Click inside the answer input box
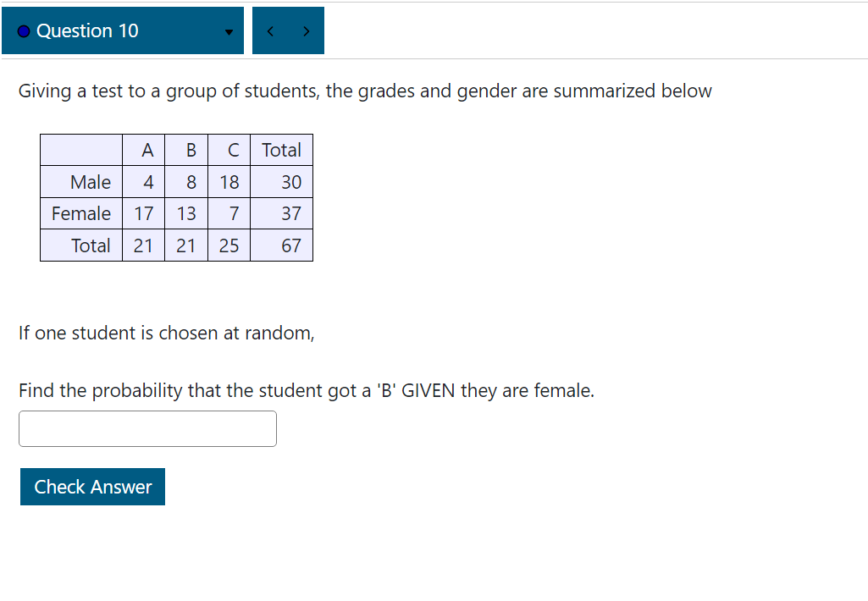Screen dimensions: 868x601 coord(147,428)
